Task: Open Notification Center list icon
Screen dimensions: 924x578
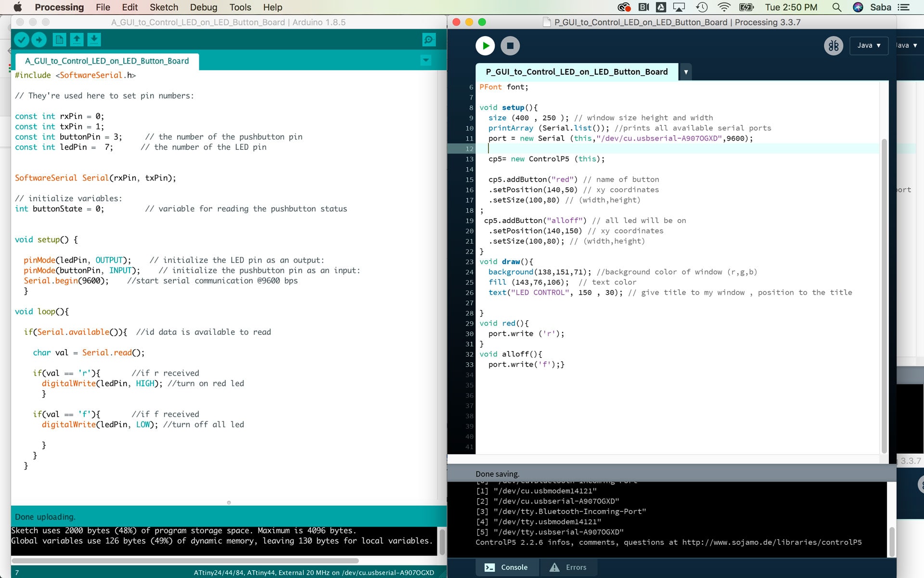Action: 904,7
